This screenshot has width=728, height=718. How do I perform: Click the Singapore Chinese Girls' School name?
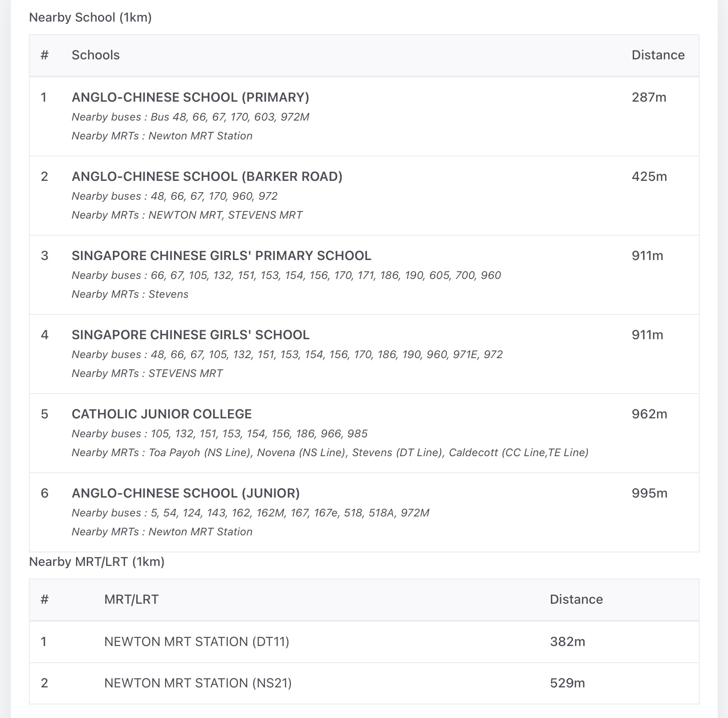point(190,335)
